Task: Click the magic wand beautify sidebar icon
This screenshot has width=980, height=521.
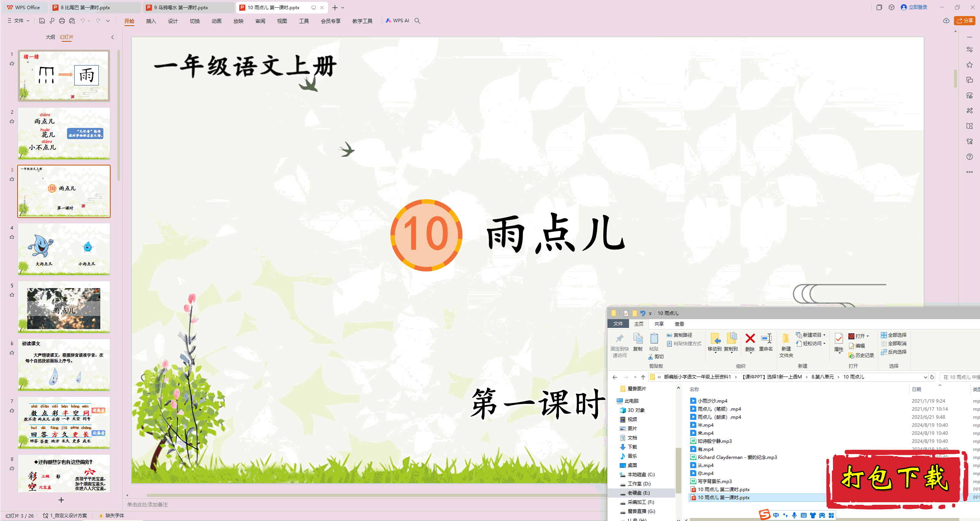Action: click(969, 111)
